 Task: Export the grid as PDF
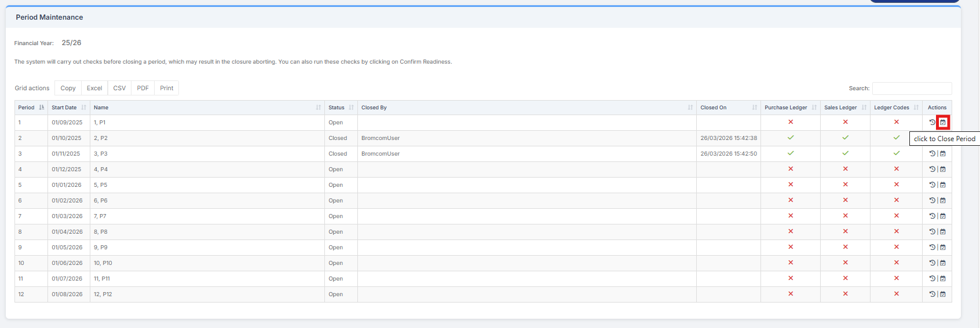(x=142, y=89)
